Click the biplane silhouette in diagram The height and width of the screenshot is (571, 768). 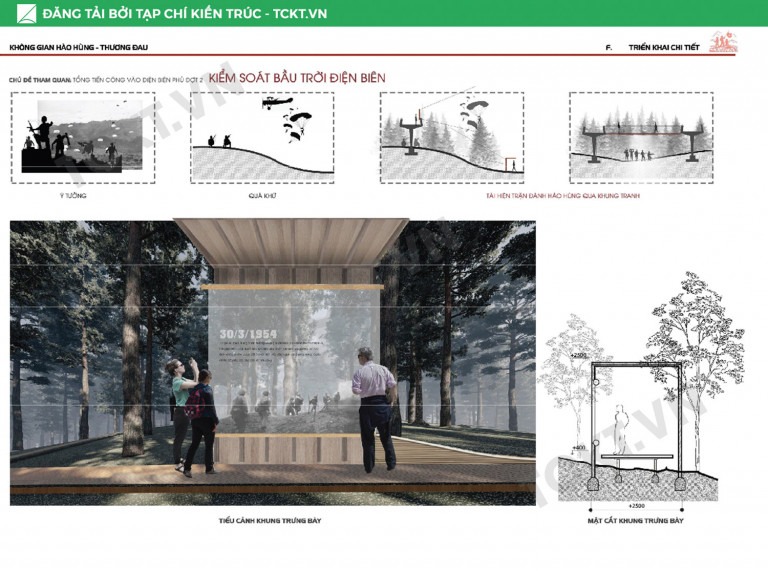(x=277, y=102)
